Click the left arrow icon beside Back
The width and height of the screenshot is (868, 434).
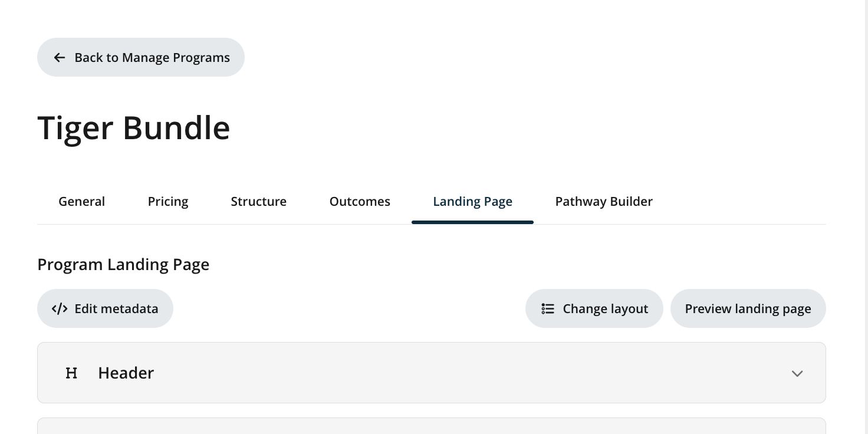pyautogui.click(x=59, y=58)
